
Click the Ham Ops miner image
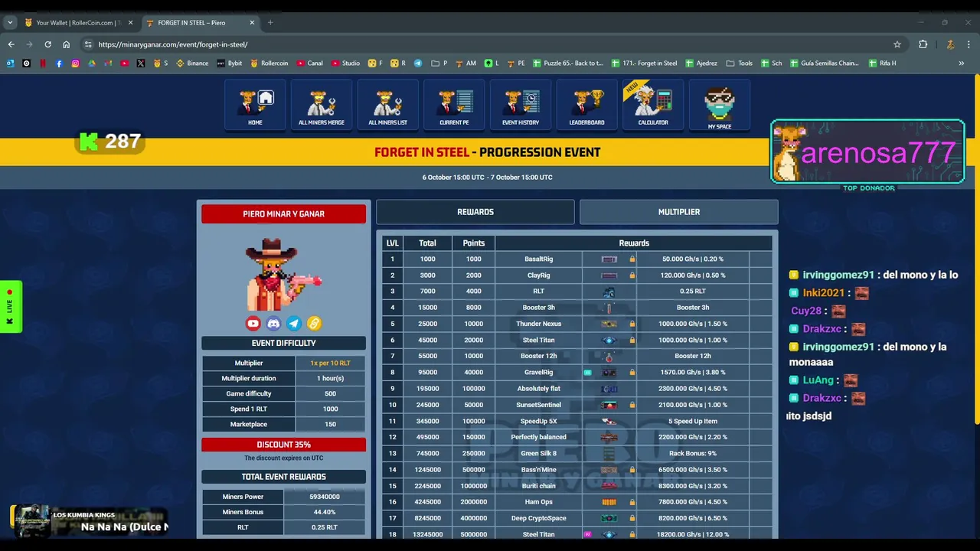click(609, 502)
